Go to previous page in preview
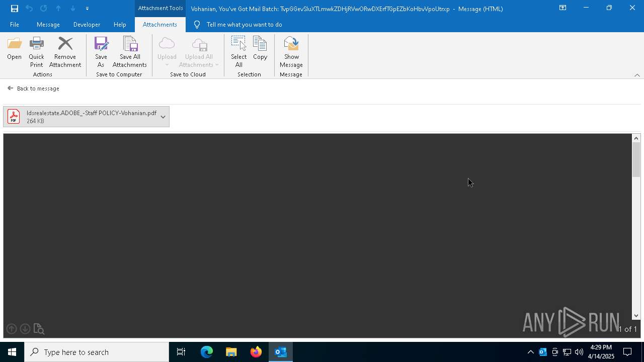Screen dimensions: 644x362 (12, 329)
